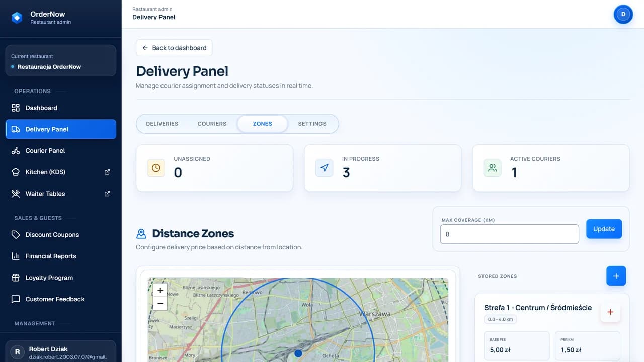Zoom in on the map

click(x=160, y=290)
